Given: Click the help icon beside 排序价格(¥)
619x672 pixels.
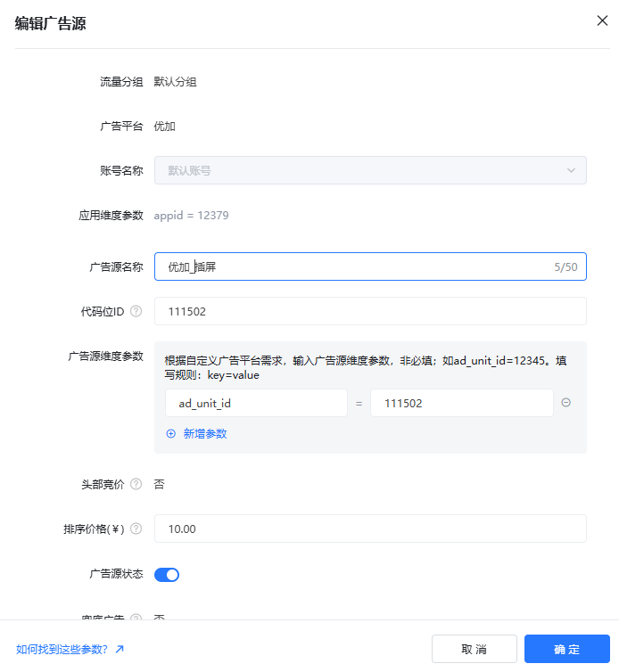Looking at the screenshot, I should pyautogui.click(x=136, y=529).
